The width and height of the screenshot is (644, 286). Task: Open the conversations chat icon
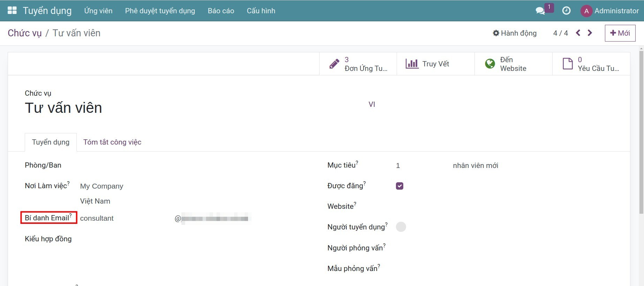coord(540,11)
